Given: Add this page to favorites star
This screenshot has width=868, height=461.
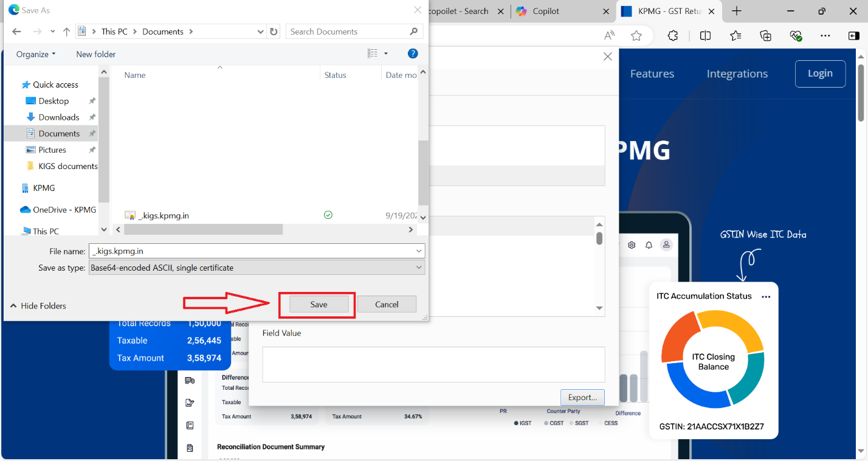Looking at the screenshot, I should (x=636, y=36).
